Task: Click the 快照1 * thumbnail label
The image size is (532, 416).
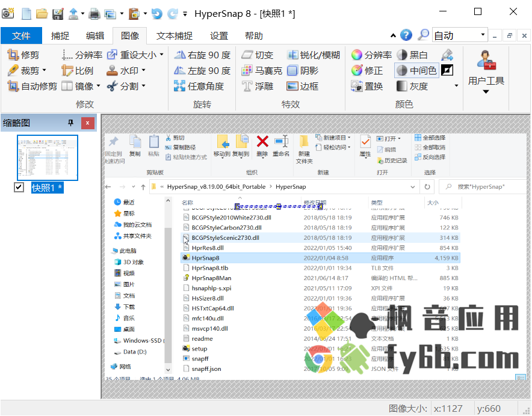Action: (47, 188)
